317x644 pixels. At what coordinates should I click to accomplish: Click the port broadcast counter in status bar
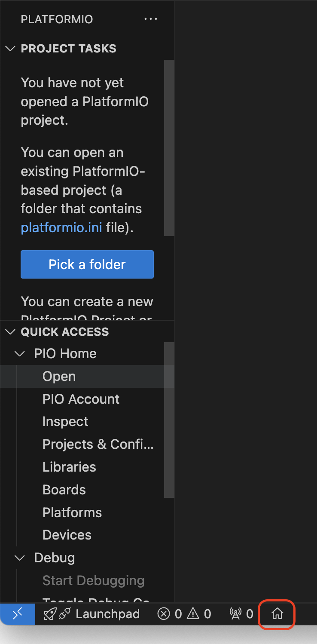coord(241,614)
